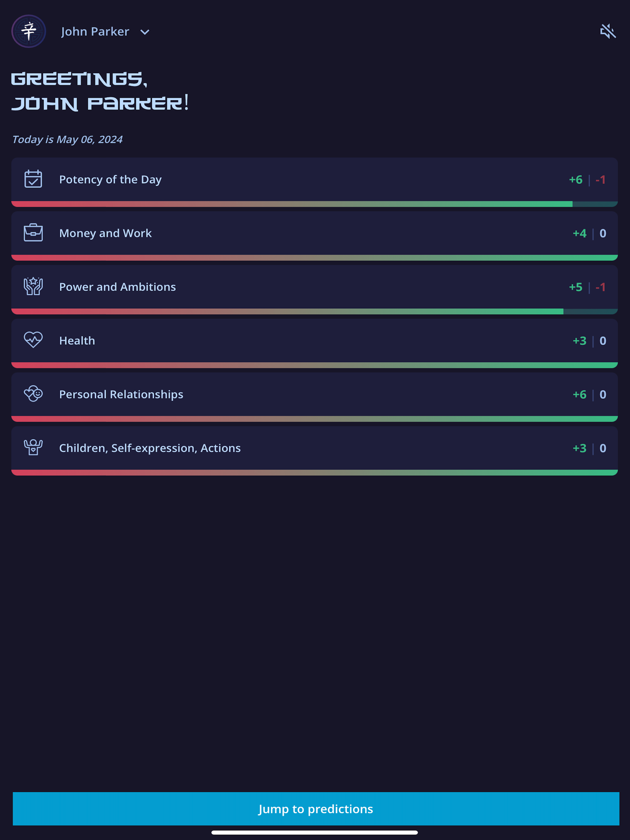This screenshot has height=840, width=630.
Task: Click the zodiac avatar icon
Action: 29,32
